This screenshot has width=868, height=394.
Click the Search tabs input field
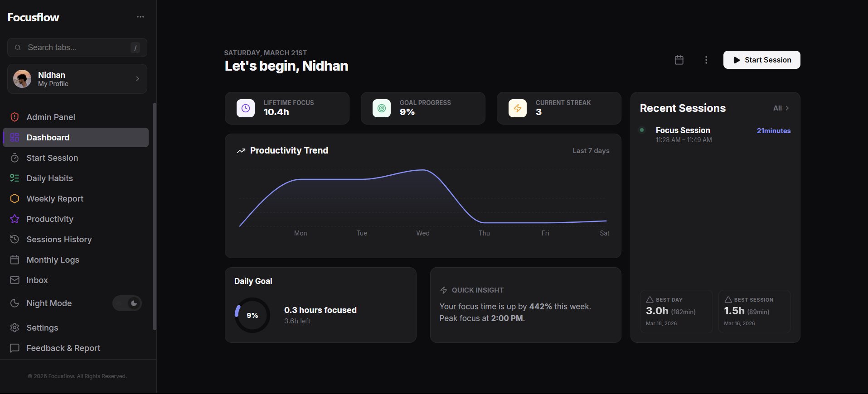[77, 48]
